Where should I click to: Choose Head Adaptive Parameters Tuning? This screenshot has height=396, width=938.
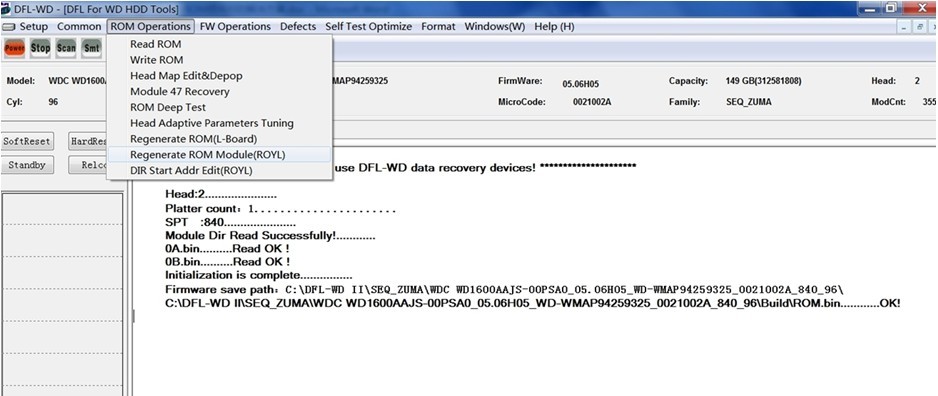[219, 123]
